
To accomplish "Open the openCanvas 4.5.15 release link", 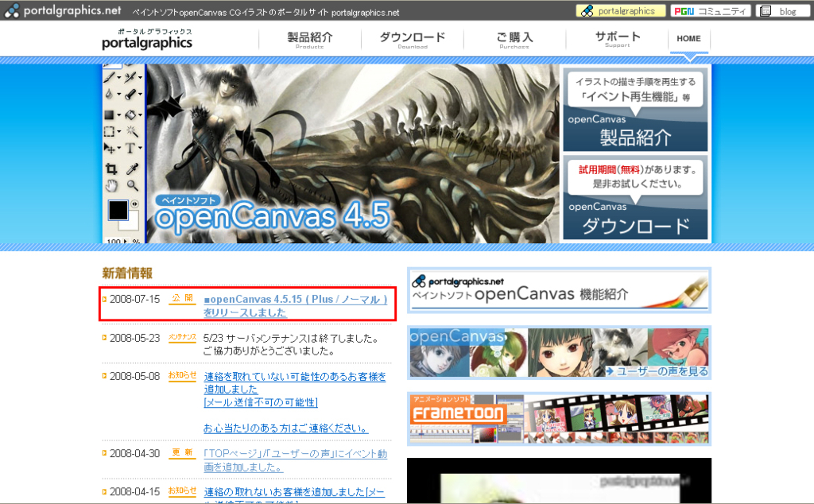I will 296,306.
